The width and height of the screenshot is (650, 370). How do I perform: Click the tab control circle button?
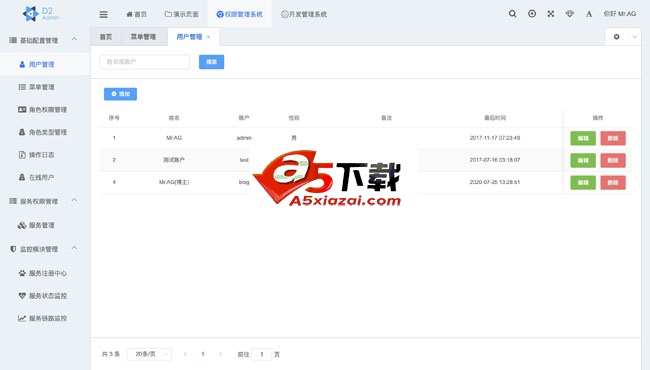coord(616,37)
